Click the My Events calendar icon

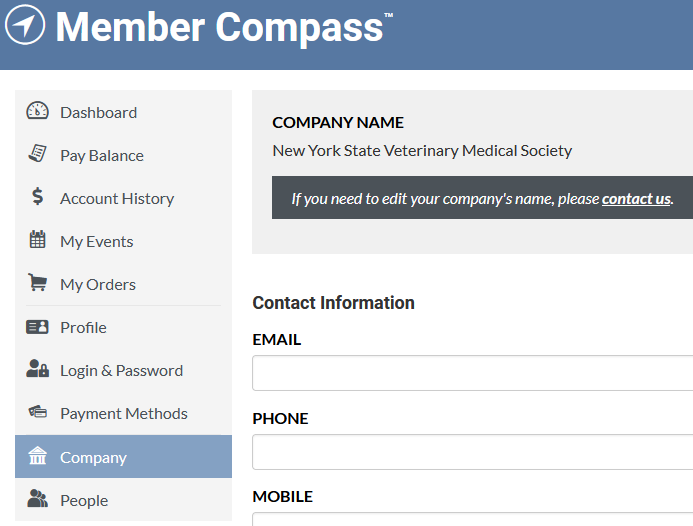pyautogui.click(x=37, y=239)
